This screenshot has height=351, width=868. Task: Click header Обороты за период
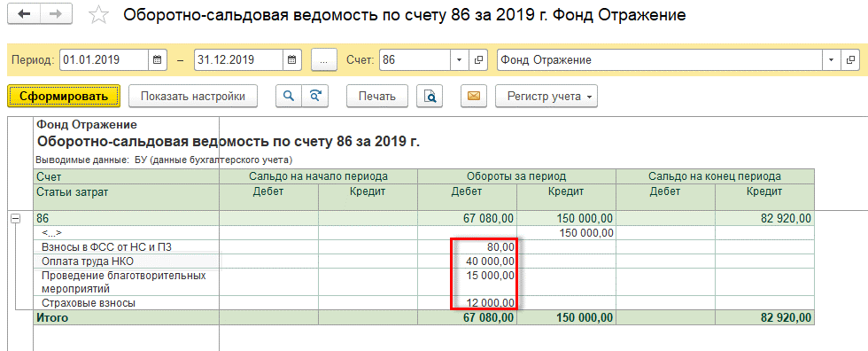[x=516, y=176]
